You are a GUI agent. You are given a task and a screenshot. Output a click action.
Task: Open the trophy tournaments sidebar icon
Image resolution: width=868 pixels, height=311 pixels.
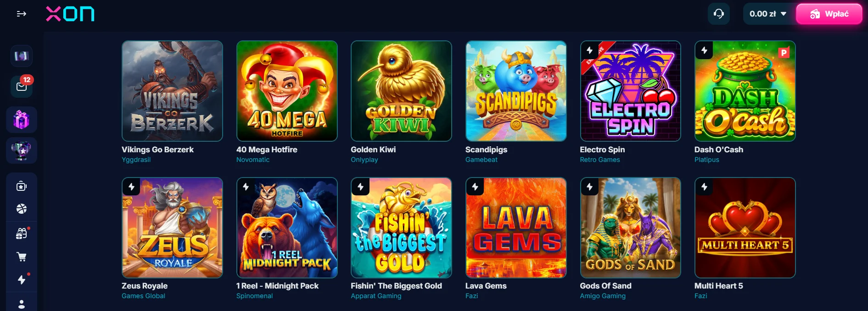(22, 150)
